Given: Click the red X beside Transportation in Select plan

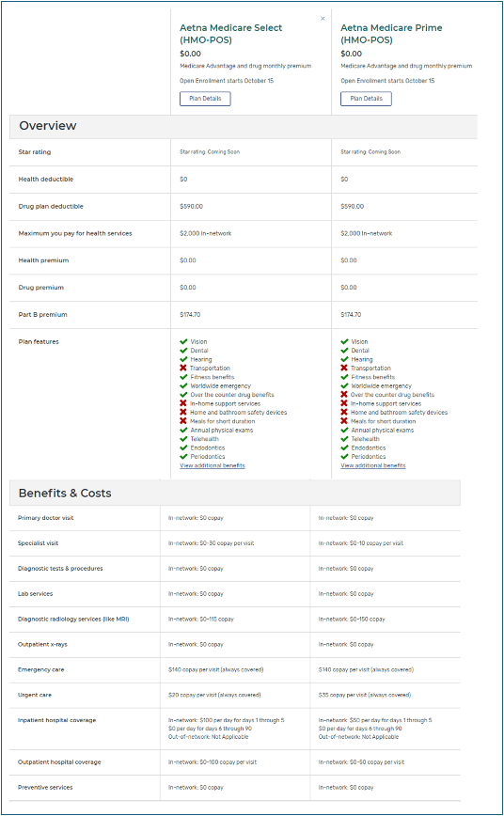Looking at the screenshot, I should pos(183,368).
